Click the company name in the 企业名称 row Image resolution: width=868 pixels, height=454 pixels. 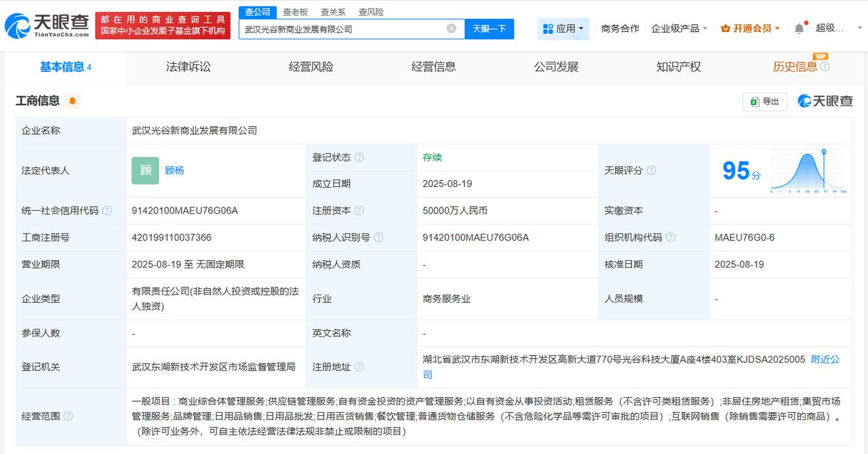195,130
